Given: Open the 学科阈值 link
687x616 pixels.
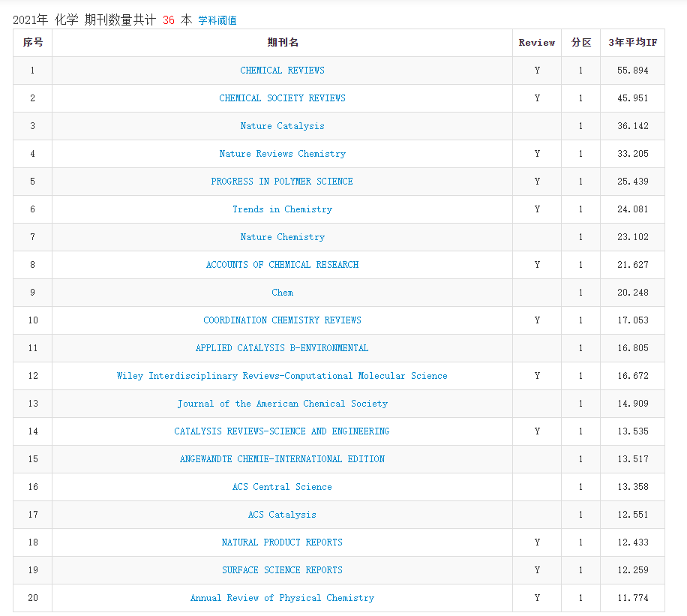Looking at the screenshot, I should 217,20.
